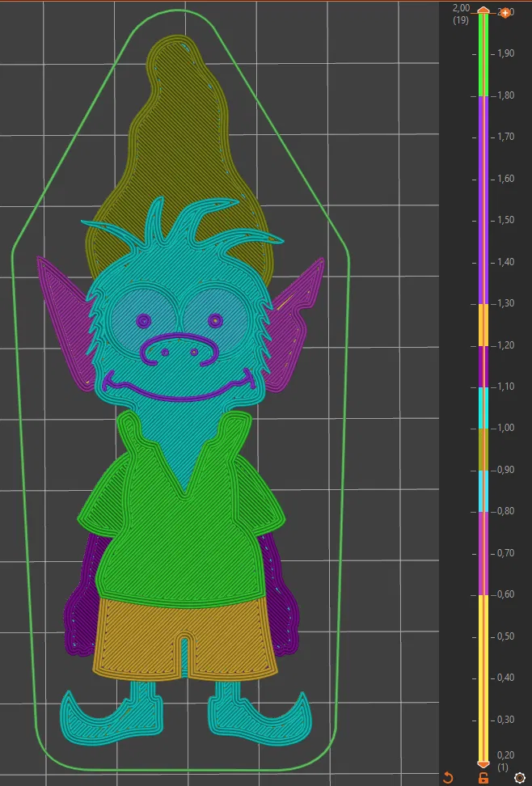Click the pink segment of the layer slider

click(483, 553)
